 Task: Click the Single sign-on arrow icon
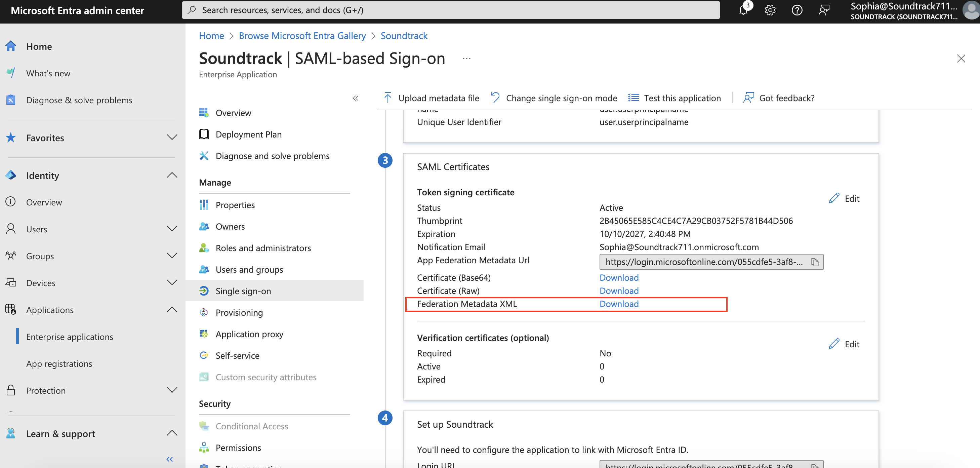204,291
